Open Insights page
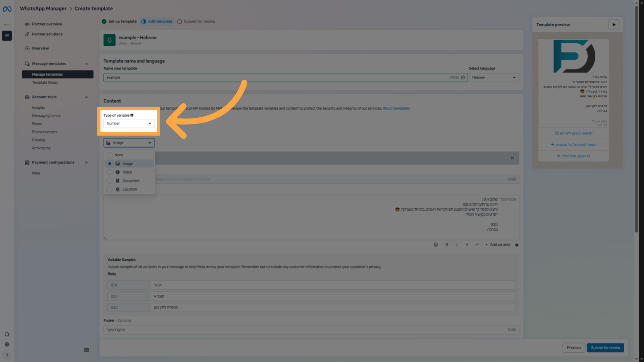Screen dimensions: 644x362 [38, 108]
